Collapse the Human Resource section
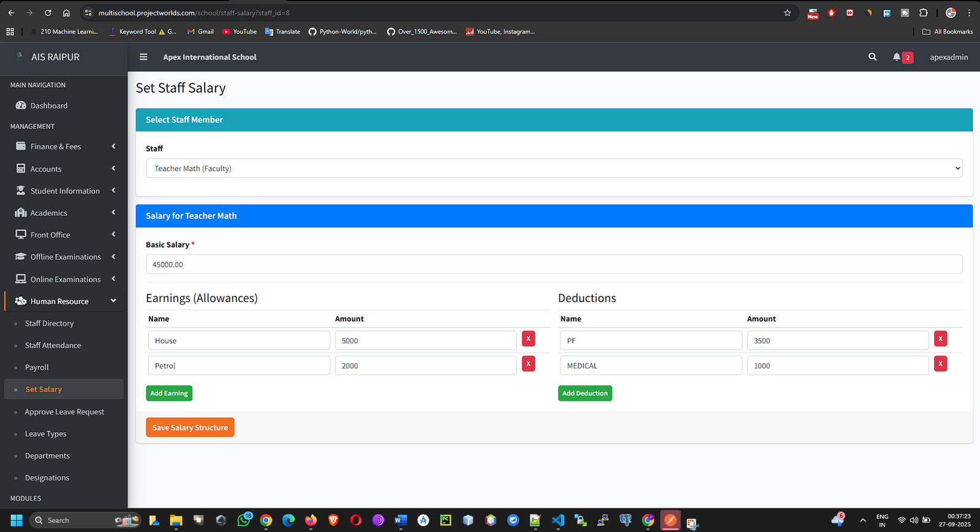The image size is (980, 532). [x=64, y=302]
